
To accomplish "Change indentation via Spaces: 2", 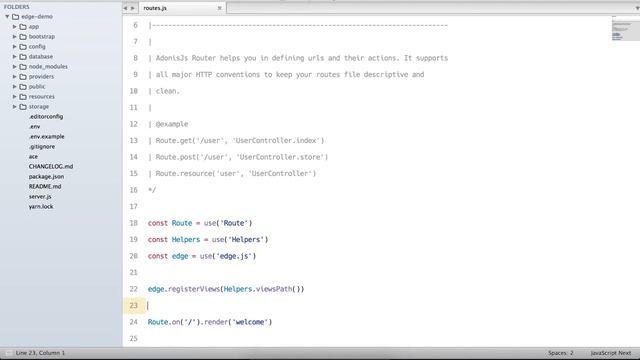I will pyautogui.click(x=560, y=353).
